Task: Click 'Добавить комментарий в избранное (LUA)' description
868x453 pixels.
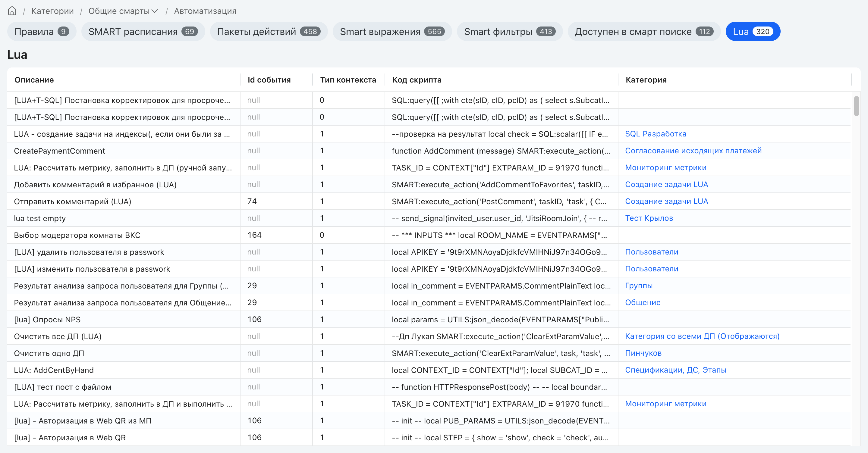Action: click(x=95, y=185)
